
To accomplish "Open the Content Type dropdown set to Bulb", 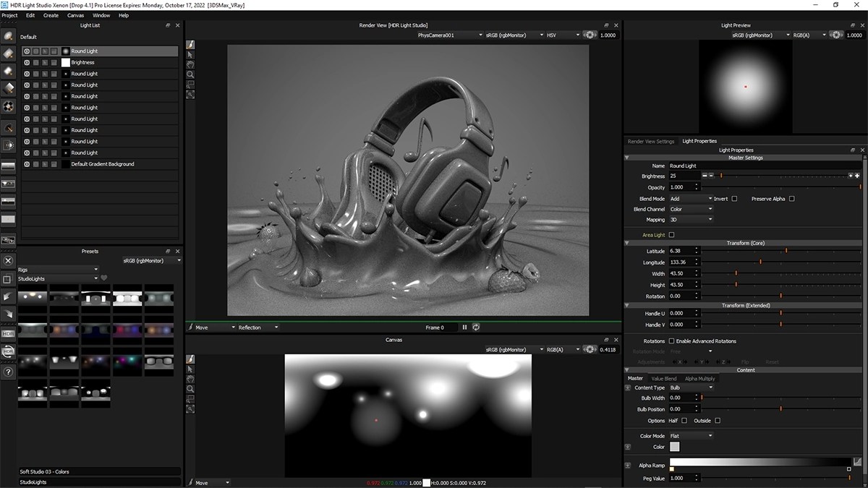I will pyautogui.click(x=691, y=388).
